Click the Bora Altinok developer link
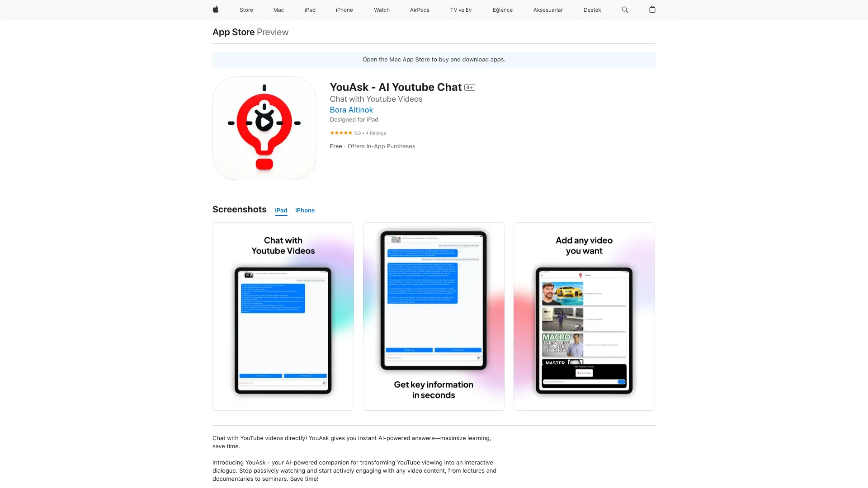868x488 pixels. pos(351,110)
